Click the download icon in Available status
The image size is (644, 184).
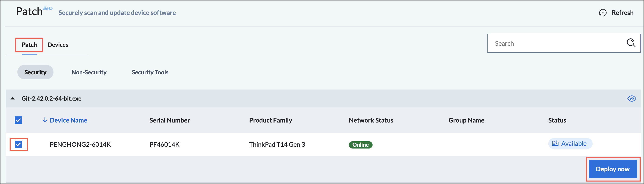click(x=555, y=143)
